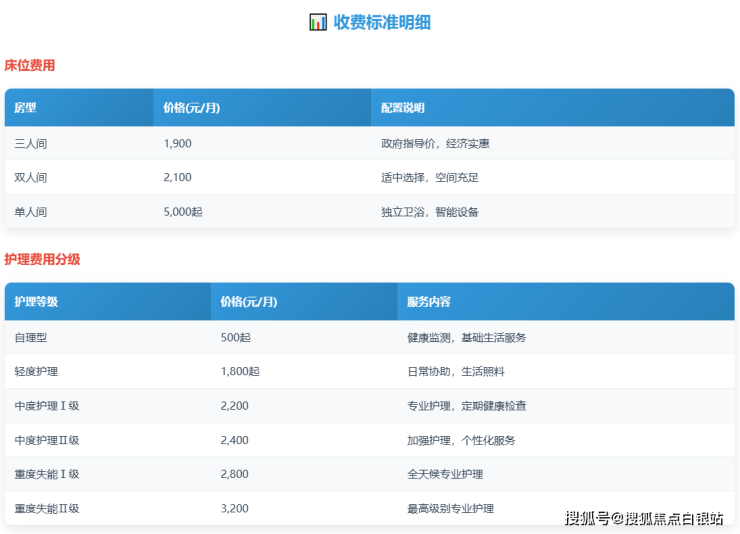Select the 床位费用 section heading
Viewport: 740px width, 534px height.
[x=29, y=65]
